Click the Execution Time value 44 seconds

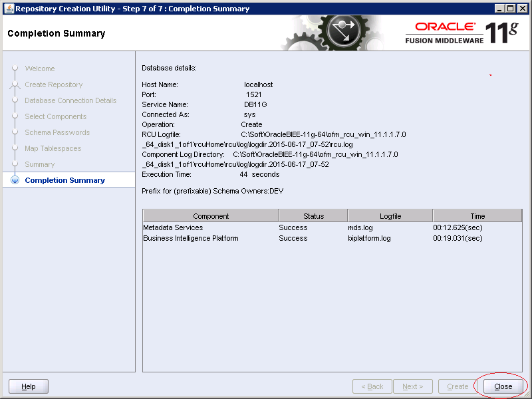(x=259, y=174)
